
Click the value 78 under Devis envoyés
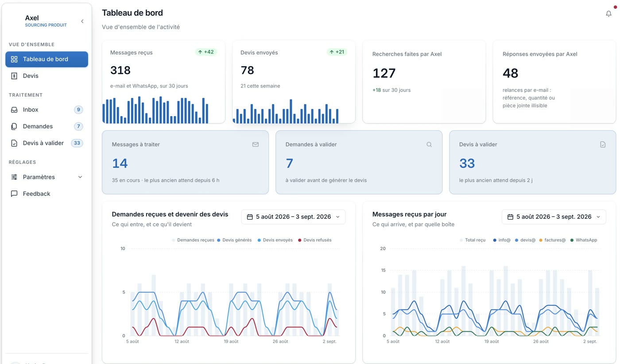(248, 70)
